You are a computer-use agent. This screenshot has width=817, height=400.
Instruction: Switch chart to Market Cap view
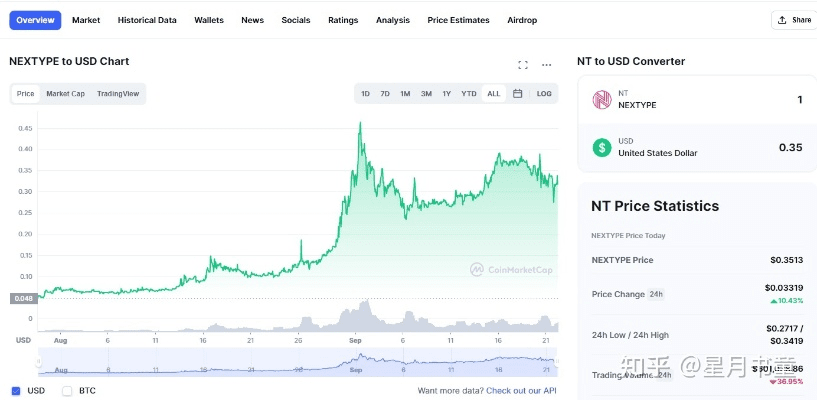[x=65, y=94]
